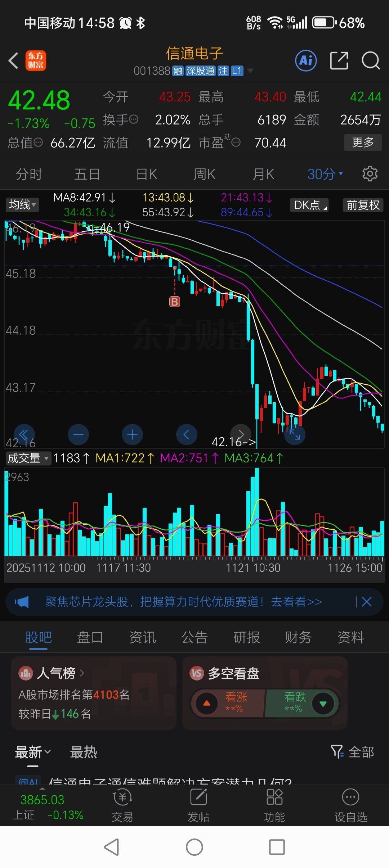The image size is (389, 868).
Task: Expand chart to fullscreen icon
Action: (x=295, y=434)
